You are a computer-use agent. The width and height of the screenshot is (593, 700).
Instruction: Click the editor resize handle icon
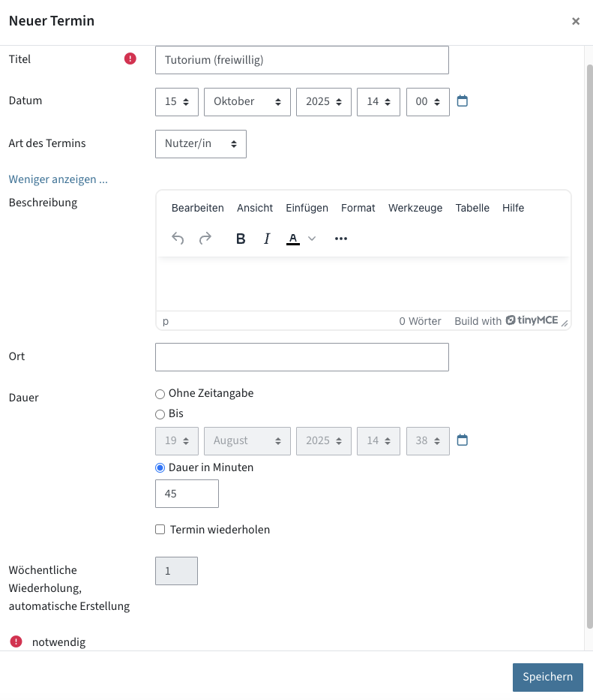click(x=565, y=323)
